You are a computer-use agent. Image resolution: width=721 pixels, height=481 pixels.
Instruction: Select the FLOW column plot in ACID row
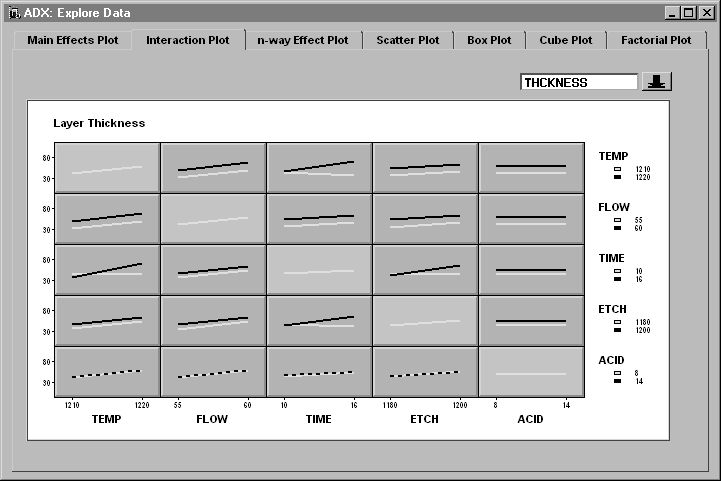[213, 372]
